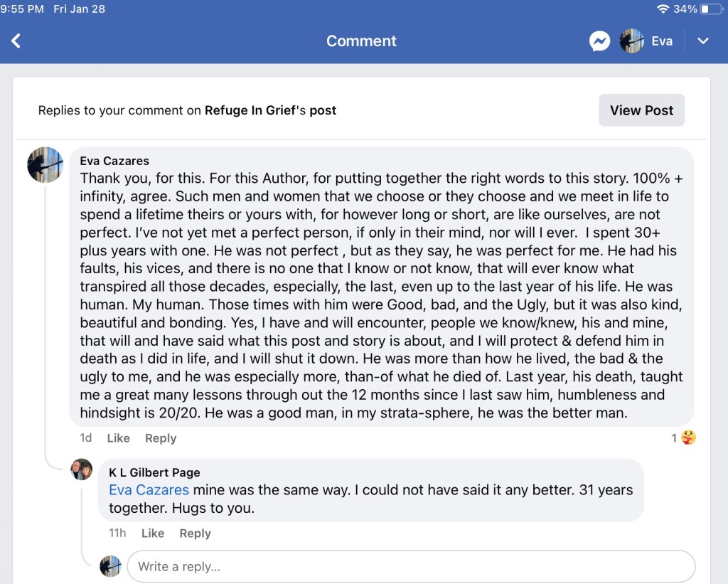
Task: Open K L Gilbert Page's profile name
Action: [154, 472]
